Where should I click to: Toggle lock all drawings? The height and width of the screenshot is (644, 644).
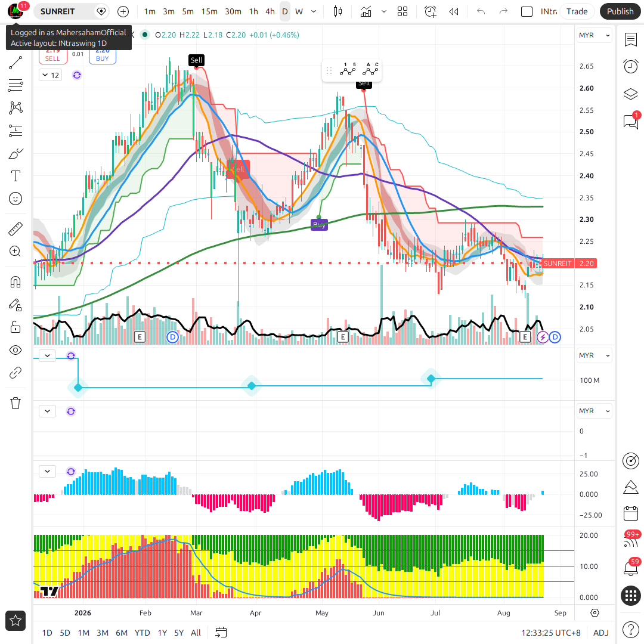(x=15, y=327)
